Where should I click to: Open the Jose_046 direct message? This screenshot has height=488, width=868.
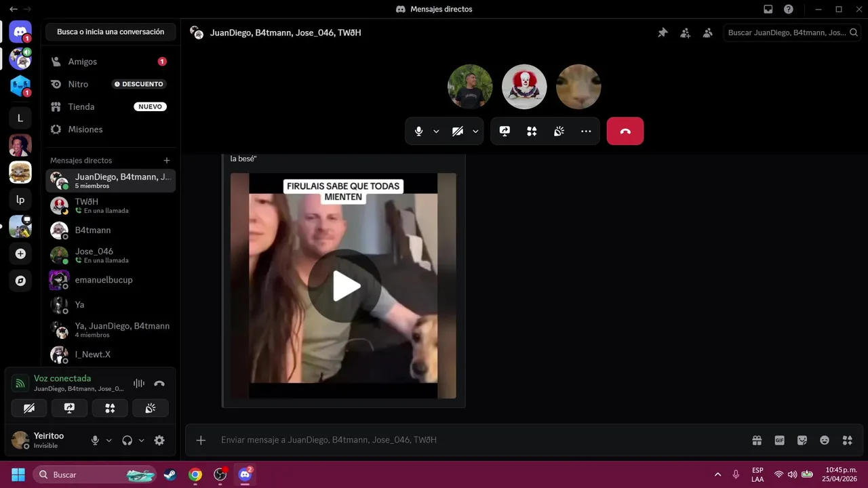pos(111,255)
